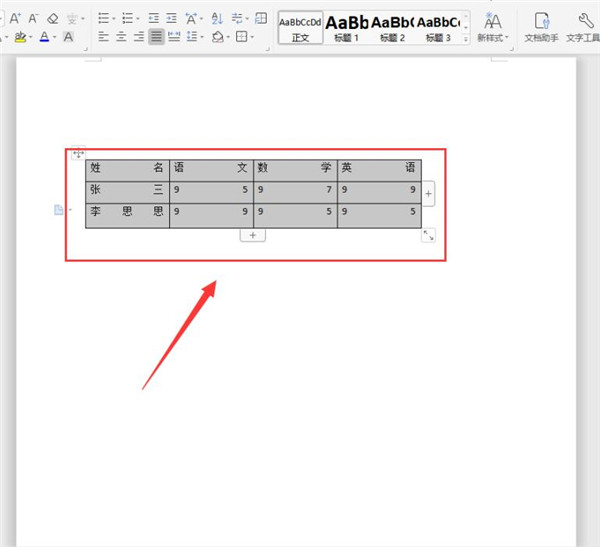
Task: Open 文档助手 document assistant
Action: [541, 27]
